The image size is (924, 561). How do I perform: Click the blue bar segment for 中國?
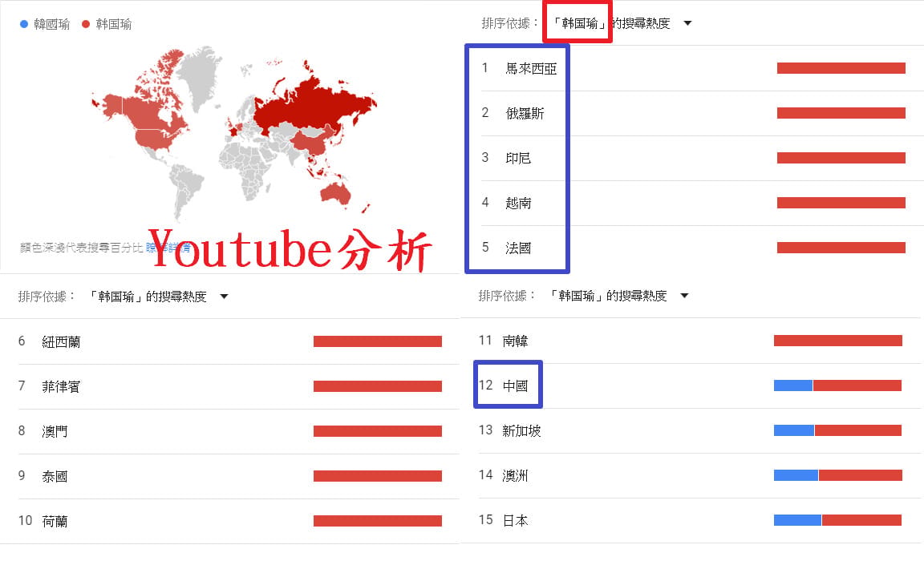click(793, 385)
